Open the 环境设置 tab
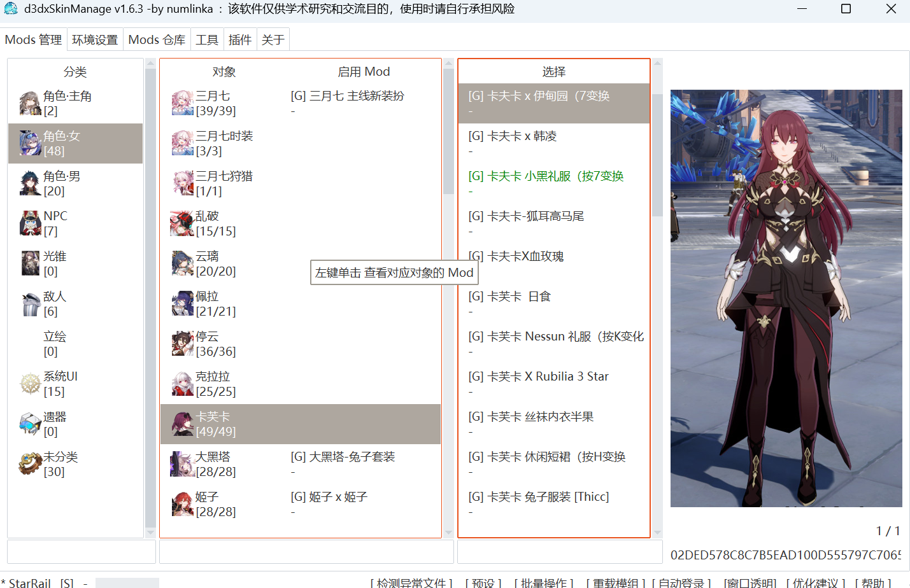This screenshot has height=588, width=910. point(95,39)
